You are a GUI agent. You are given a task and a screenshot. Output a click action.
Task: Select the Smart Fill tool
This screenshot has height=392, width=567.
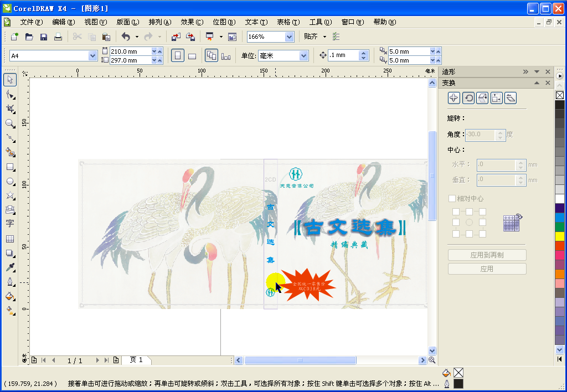(10, 152)
